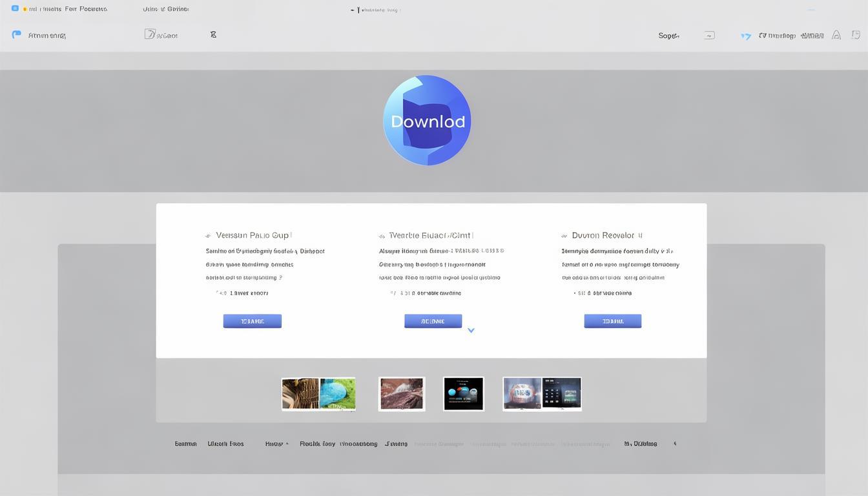Viewport: 868px width, 496px height.
Task: Click the leftmost footer link
Action: point(185,444)
